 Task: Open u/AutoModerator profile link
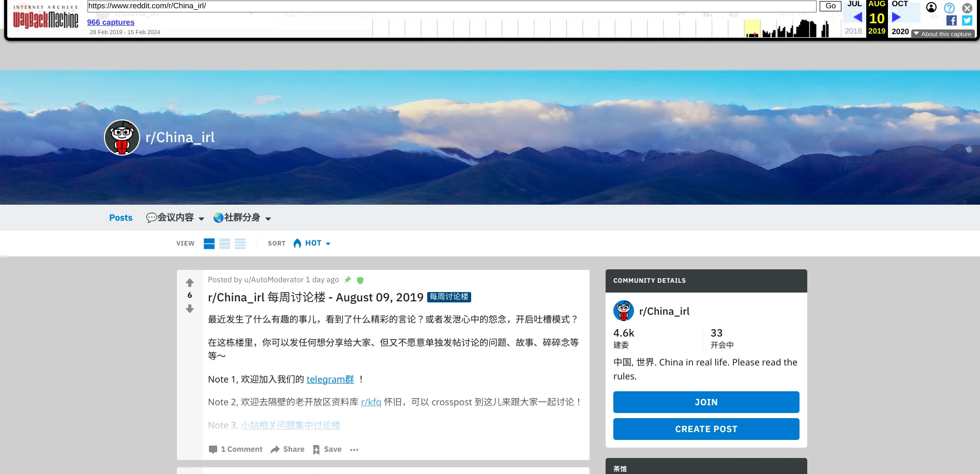pyautogui.click(x=274, y=280)
